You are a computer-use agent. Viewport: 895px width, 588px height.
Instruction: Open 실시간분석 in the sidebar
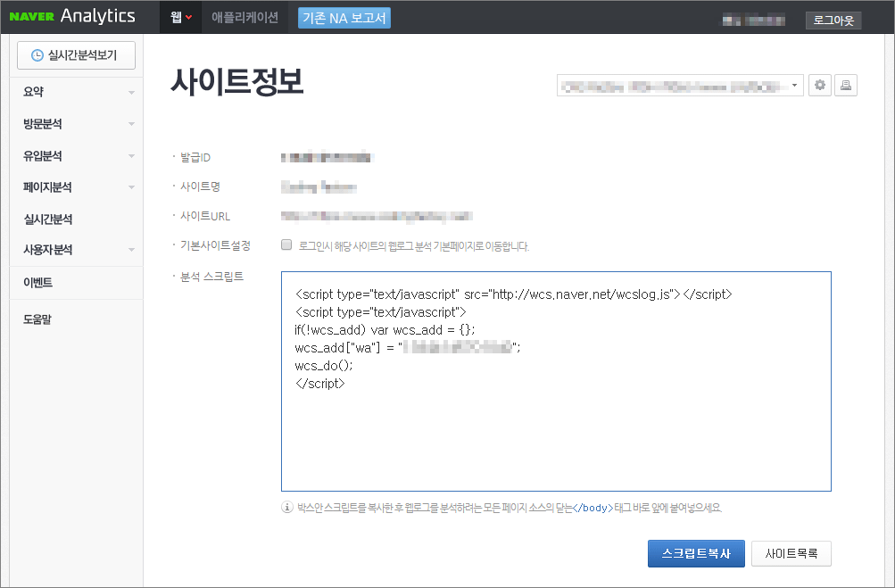coord(48,219)
